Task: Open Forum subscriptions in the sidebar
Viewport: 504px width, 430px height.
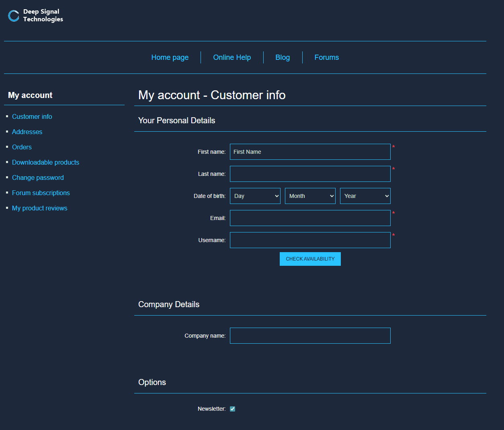Action: click(x=41, y=193)
